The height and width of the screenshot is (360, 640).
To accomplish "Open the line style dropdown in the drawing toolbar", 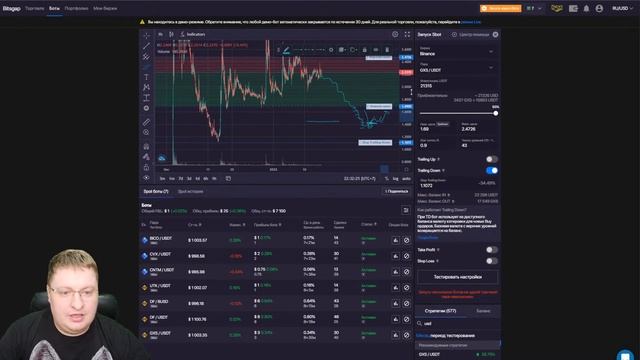I will (x=309, y=50).
